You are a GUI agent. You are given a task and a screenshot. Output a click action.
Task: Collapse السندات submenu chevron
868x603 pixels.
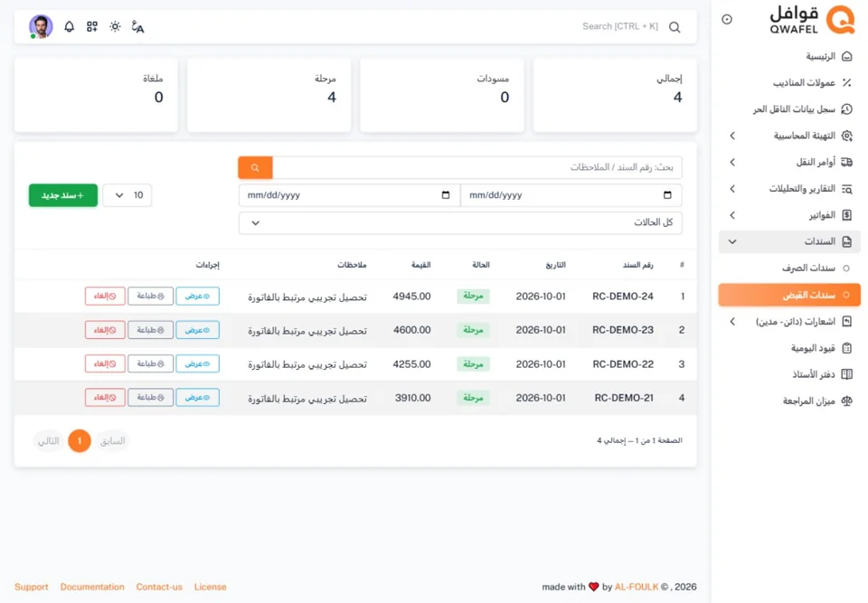pyautogui.click(x=732, y=241)
